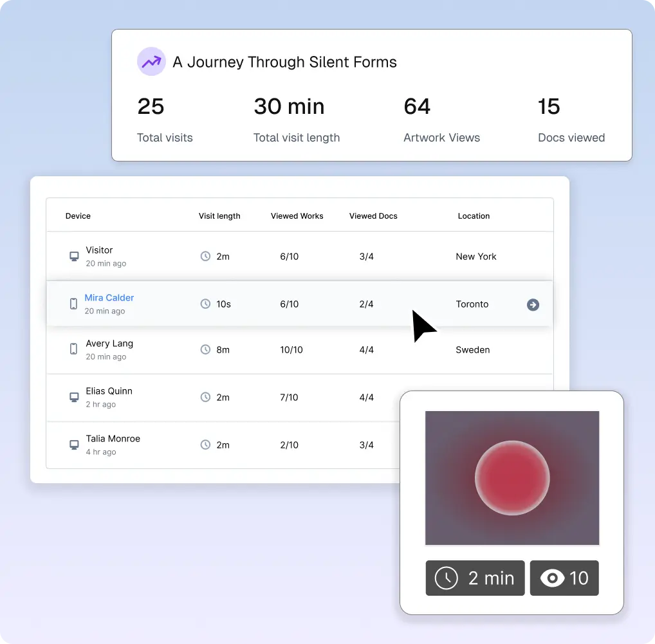This screenshot has height=644, width=655.
Task: Click the monitor icon beside Elias Quinn
Action: coord(73,396)
